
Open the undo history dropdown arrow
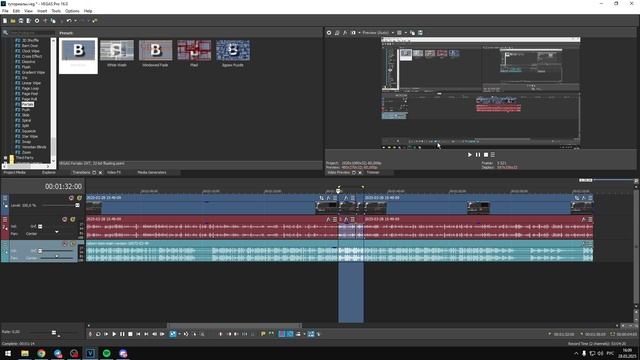pos(75,20)
